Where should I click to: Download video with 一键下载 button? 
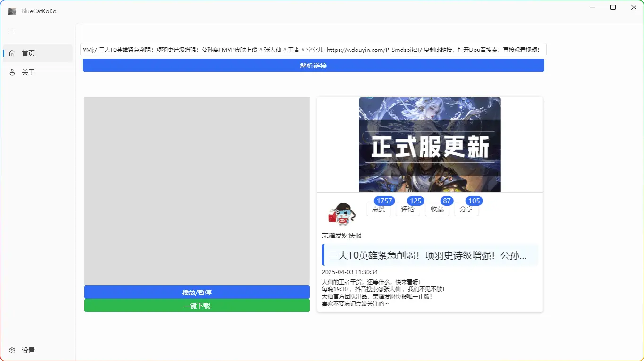click(x=196, y=306)
